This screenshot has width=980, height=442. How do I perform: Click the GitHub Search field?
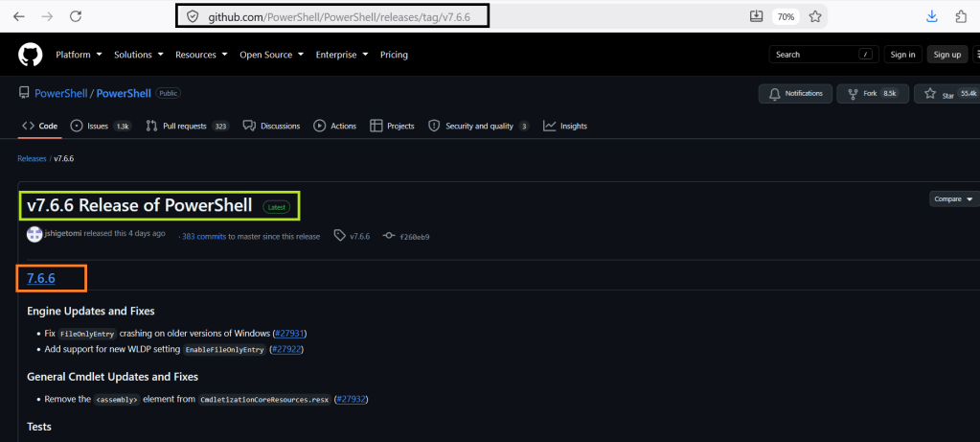824,55
